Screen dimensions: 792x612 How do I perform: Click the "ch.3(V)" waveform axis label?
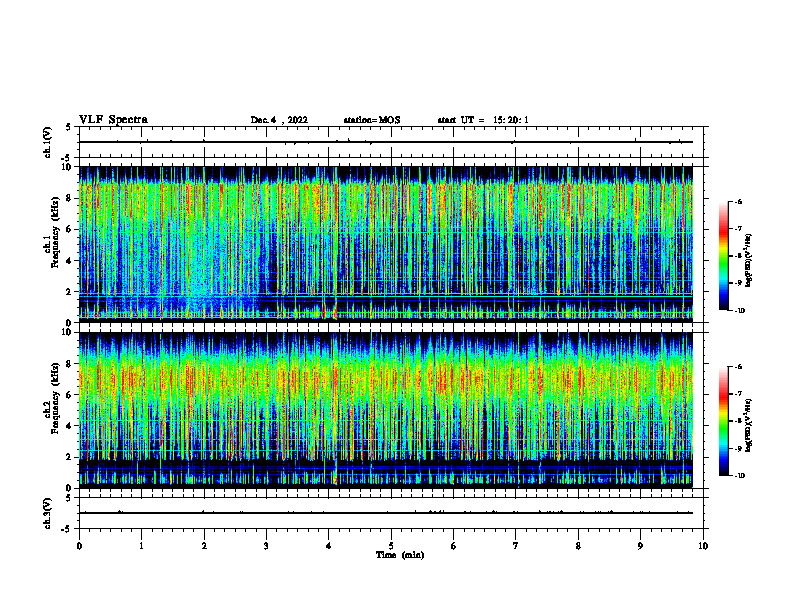click(x=48, y=513)
